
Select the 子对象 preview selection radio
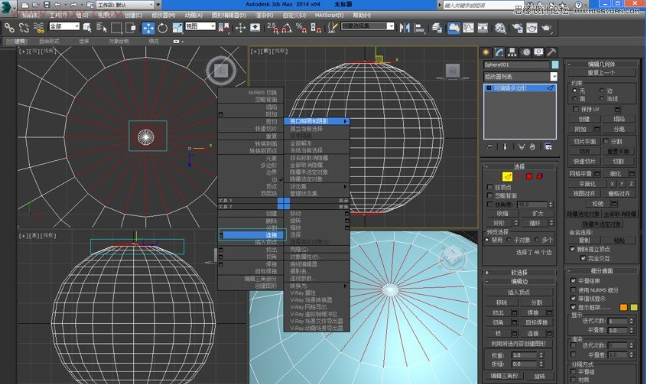(509, 239)
